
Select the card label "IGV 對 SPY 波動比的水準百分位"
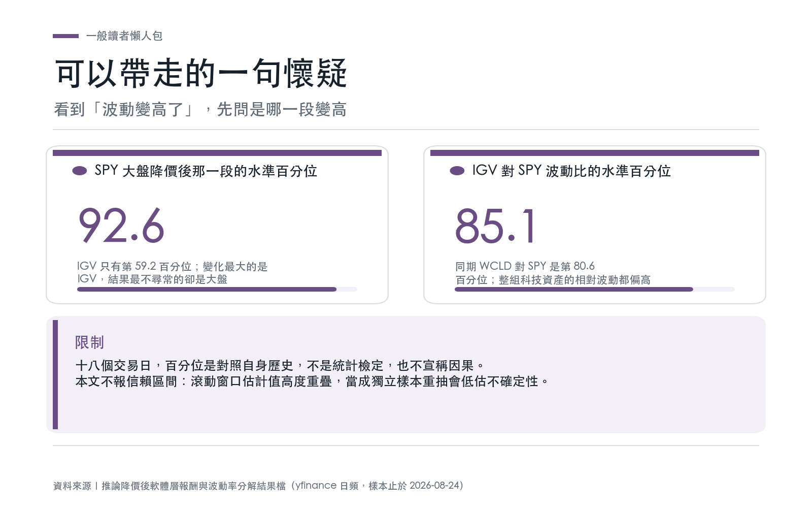(571, 171)
